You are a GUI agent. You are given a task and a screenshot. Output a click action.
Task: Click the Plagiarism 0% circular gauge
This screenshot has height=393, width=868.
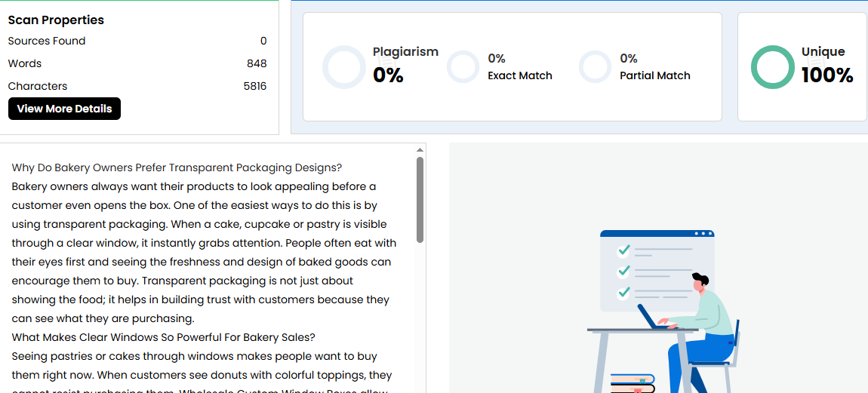click(x=344, y=67)
